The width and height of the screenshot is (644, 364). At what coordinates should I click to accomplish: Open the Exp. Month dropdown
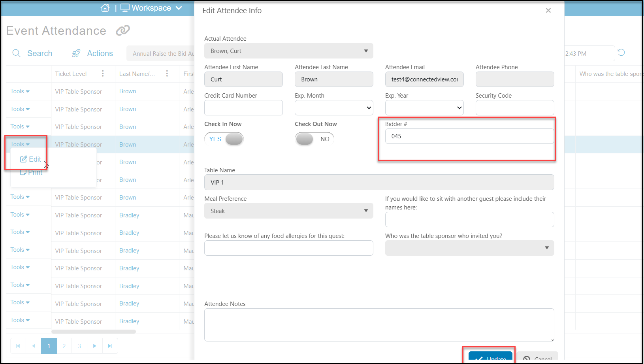click(x=334, y=108)
